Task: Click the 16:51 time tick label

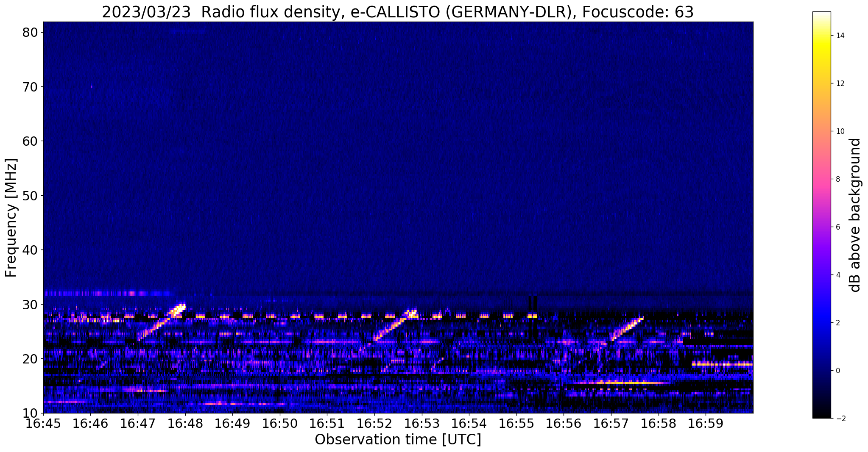Action: (x=327, y=424)
